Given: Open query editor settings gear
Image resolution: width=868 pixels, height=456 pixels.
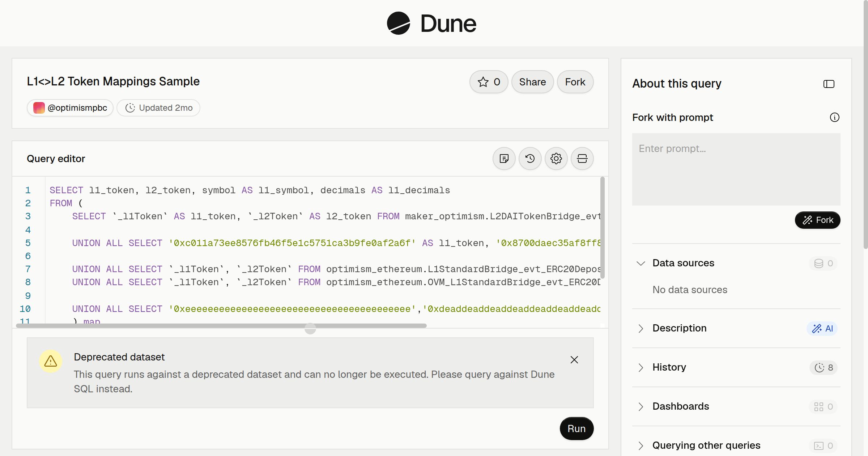Looking at the screenshot, I should pyautogui.click(x=556, y=159).
